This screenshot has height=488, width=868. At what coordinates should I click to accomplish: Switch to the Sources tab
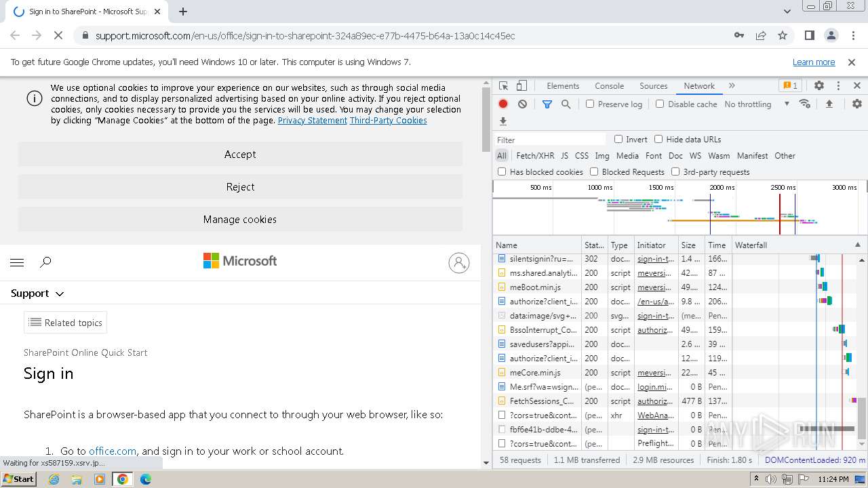654,86
